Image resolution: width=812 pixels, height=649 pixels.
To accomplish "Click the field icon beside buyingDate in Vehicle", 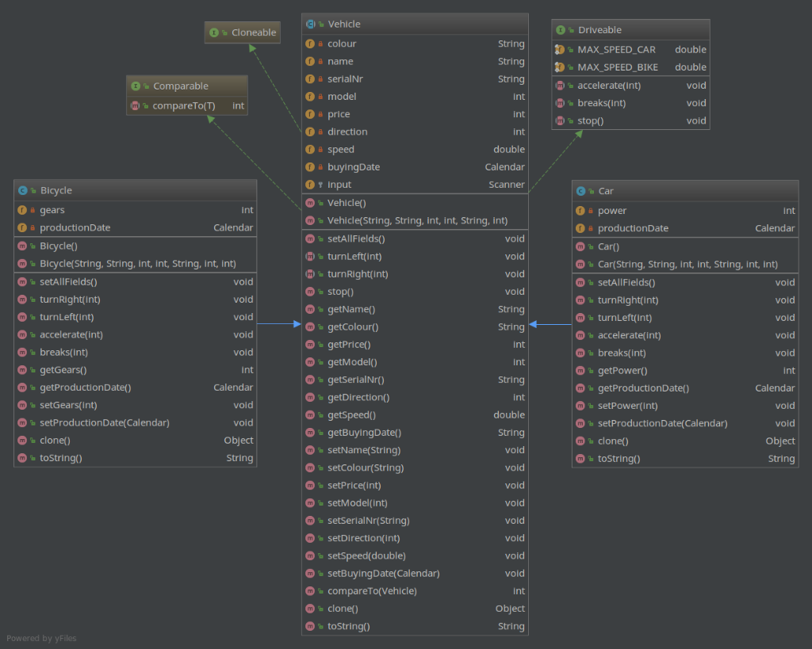I will tap(310, 167).
